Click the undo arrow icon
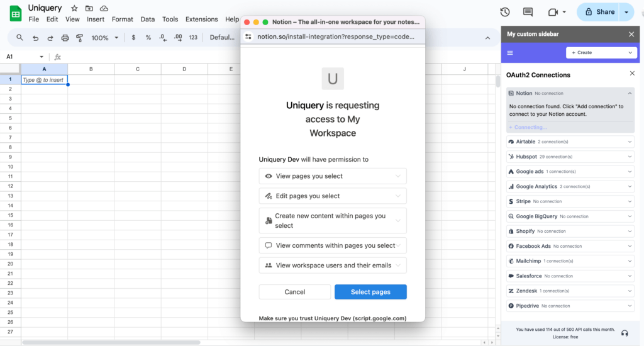This screenshot has height=346, width=644. [x=35, y=38]
